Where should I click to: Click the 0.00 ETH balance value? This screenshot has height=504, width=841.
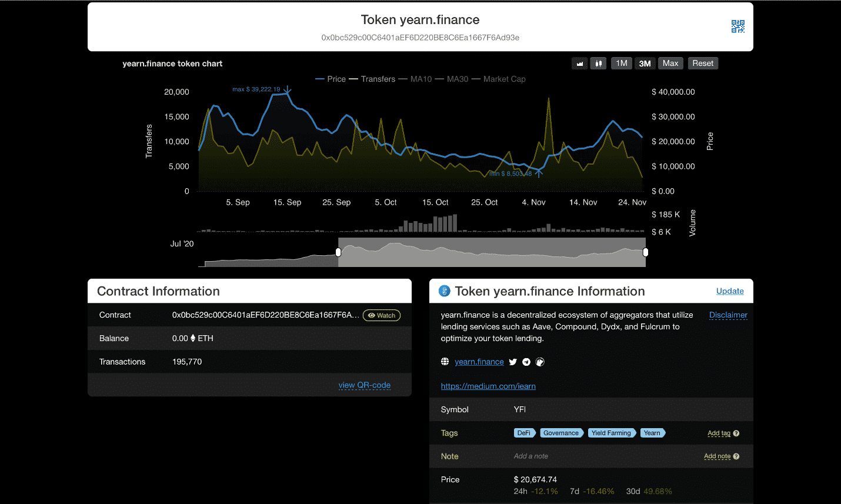193,339
